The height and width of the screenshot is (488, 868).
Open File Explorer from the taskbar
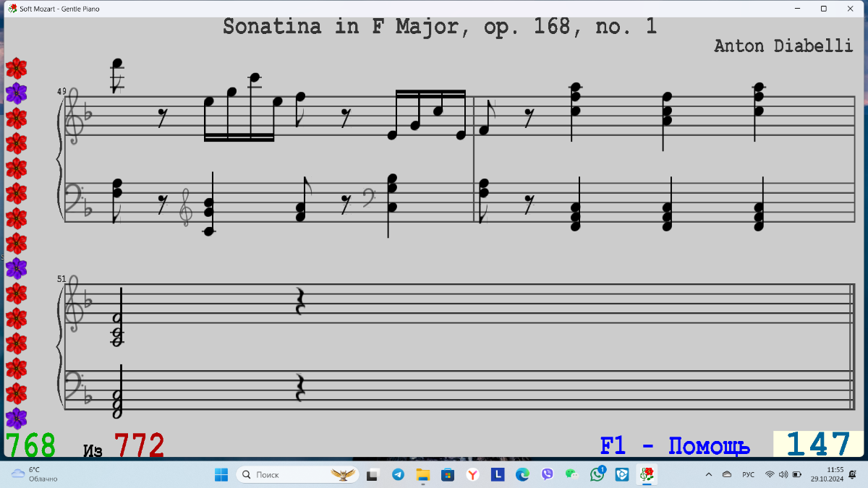pyautogui.click(x=423, y=474)
